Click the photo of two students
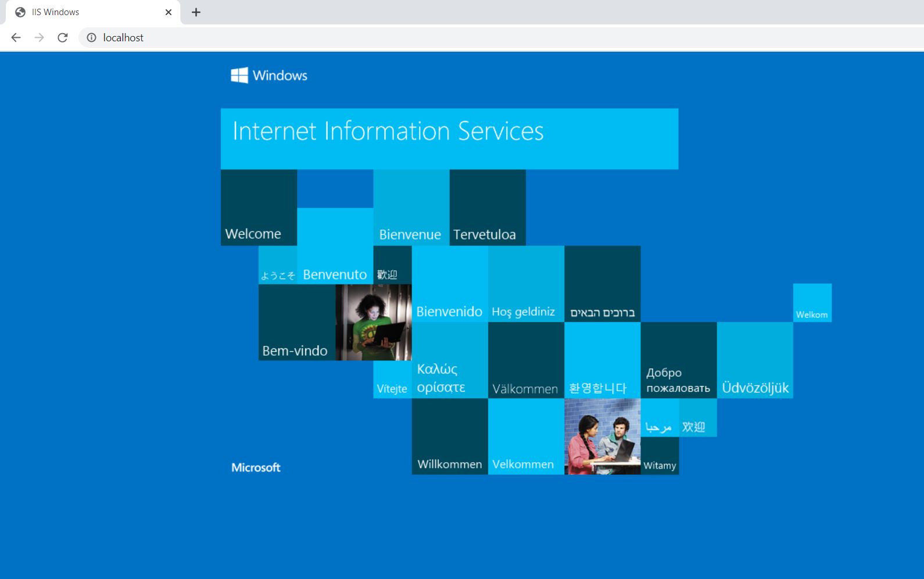This screenshot has width=924, height=579. (x=602, y=437)
